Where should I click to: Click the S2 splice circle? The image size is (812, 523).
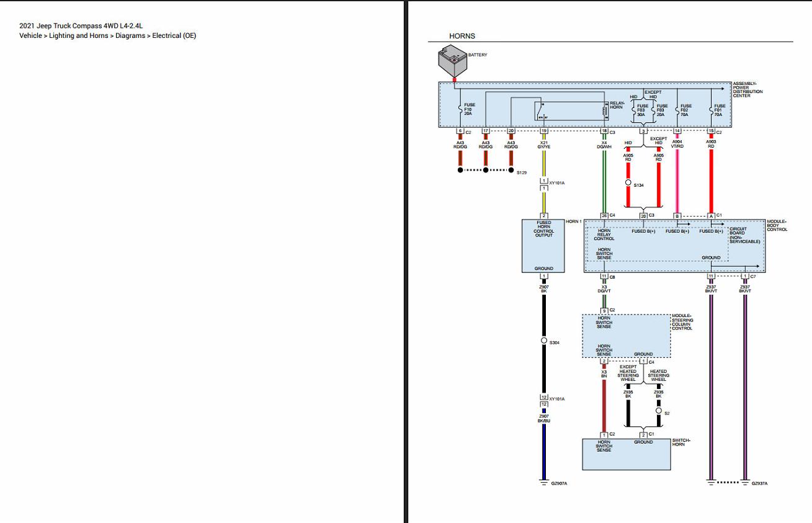pyautogui.click(x=659, y=411)
